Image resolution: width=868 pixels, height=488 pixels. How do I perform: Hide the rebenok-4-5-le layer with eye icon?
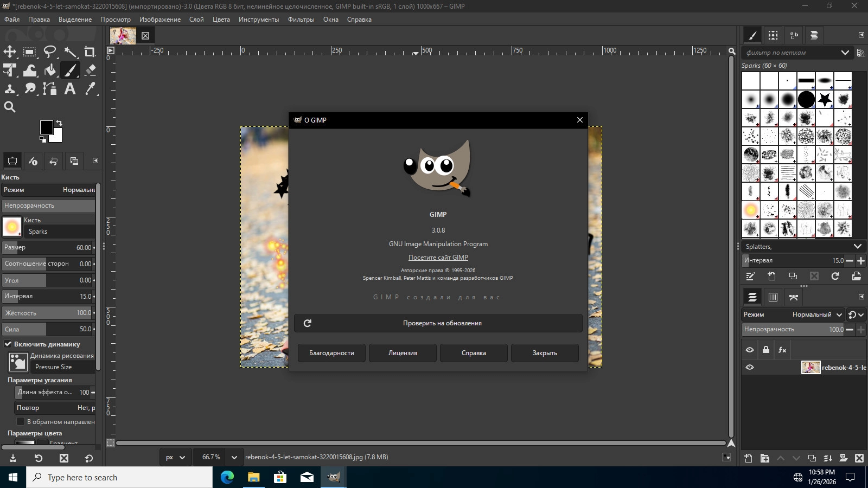click(x=750, y=367)
